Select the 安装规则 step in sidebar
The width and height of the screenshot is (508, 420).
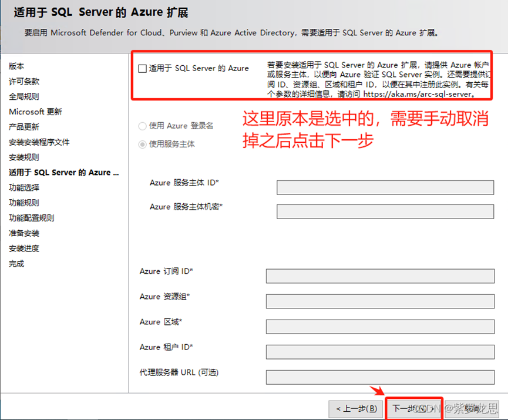(x=24, y=157)
